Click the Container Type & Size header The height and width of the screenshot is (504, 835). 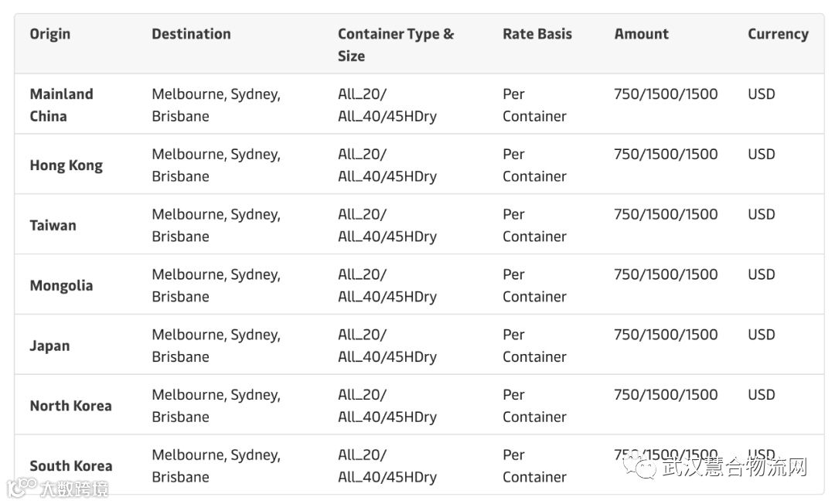coord(395,45)
